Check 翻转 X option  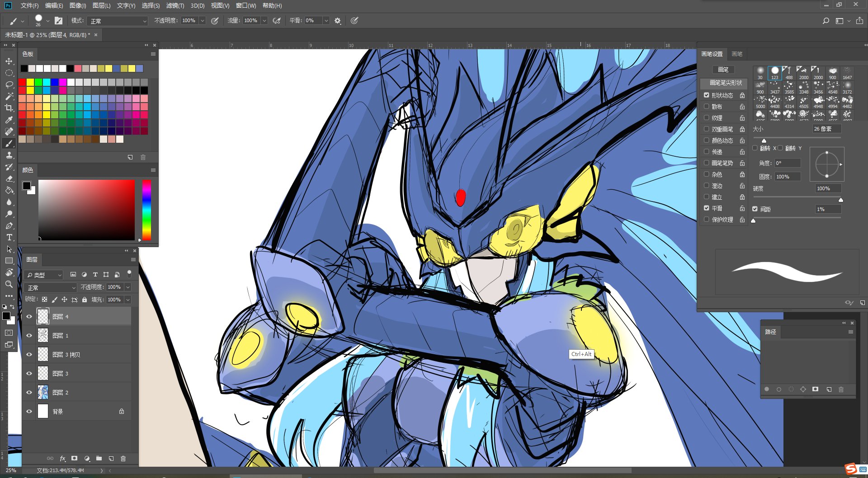pos(755,148)
